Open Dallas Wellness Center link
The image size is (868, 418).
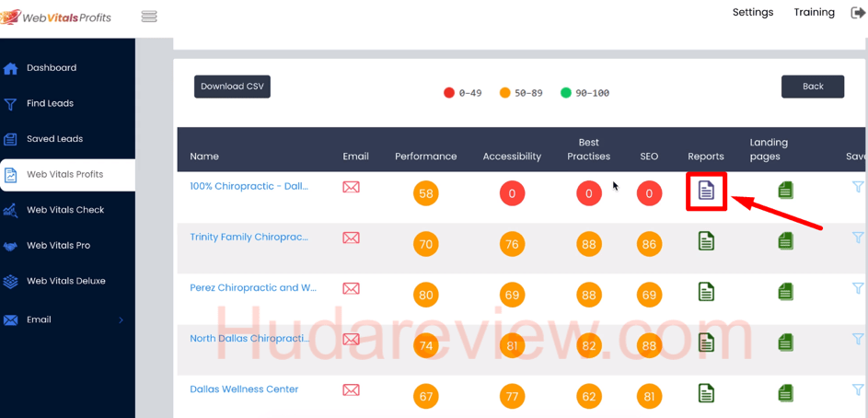(x=244, y=389)
